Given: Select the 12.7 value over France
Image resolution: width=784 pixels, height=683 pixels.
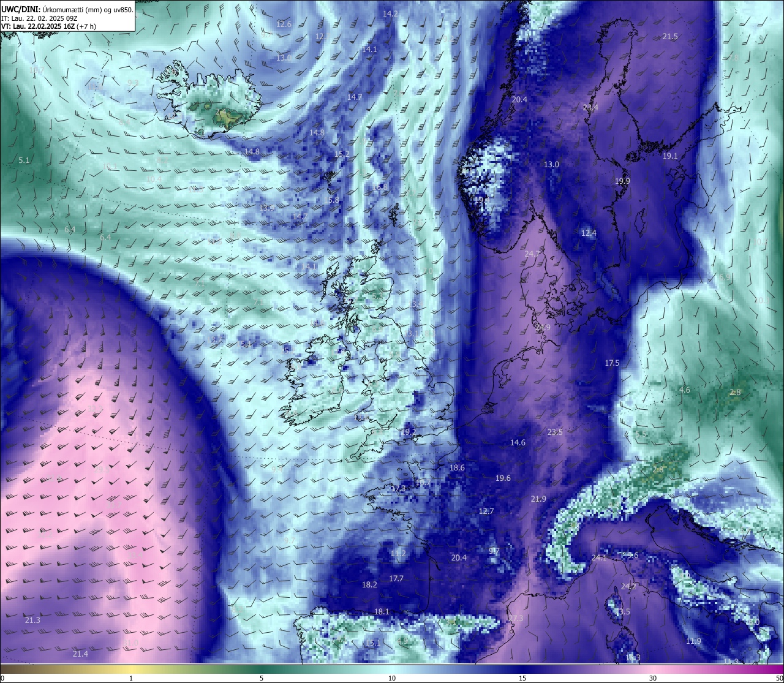Looking at the screenshot, I should click(x=486, y=511).
